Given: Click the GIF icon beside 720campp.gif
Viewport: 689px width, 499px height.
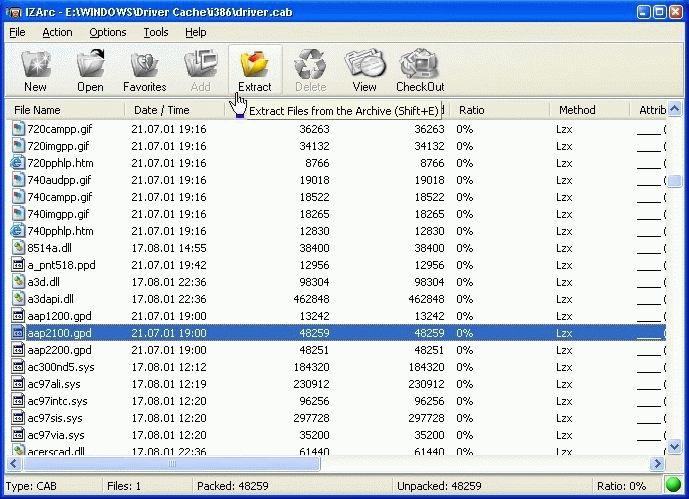Looking at the screenshot, I should (x=18, y=129).
